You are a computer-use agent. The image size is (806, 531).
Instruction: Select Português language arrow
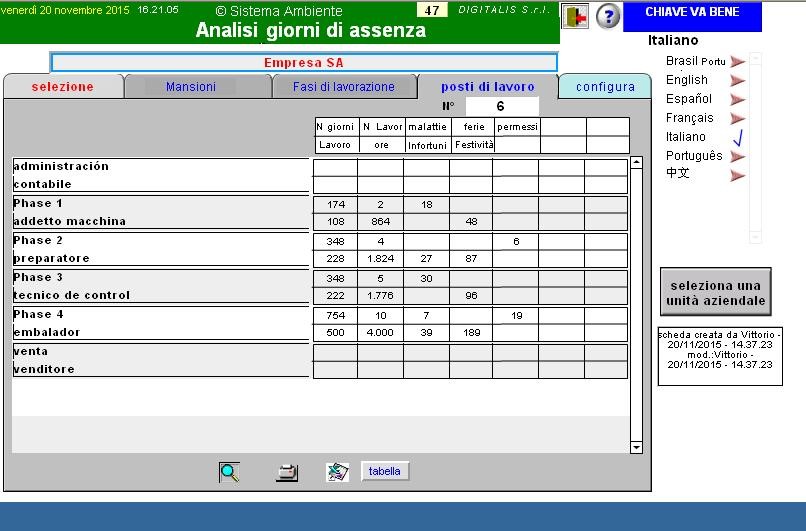tap(738, 156)
